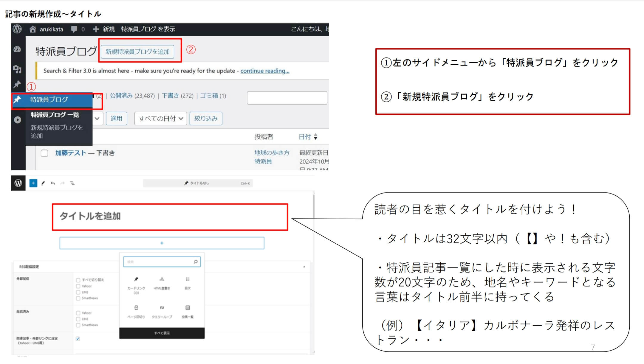
Task: Sort by the 日付 column arrows
Action: tap(315, 137)
